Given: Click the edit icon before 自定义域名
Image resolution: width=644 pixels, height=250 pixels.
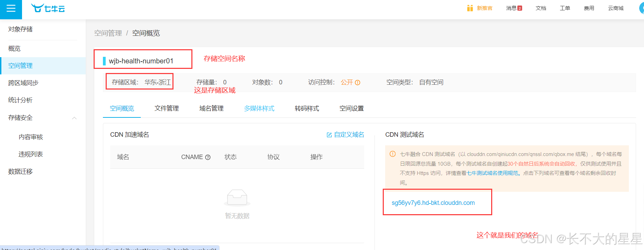Looking at the screenshot, I should click(329, 135).
